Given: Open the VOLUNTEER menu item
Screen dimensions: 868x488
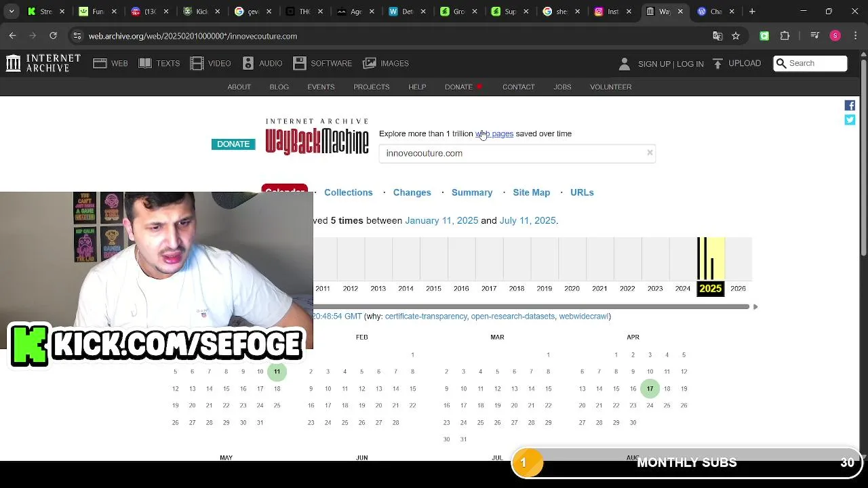Looking at the screenshot, I should [x=611, y=87].
